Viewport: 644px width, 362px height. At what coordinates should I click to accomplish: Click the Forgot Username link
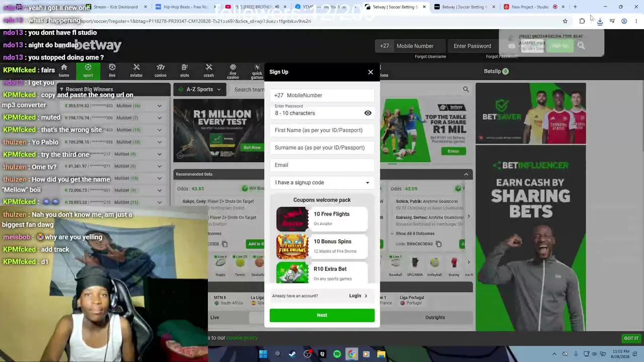tap(430, 57)
